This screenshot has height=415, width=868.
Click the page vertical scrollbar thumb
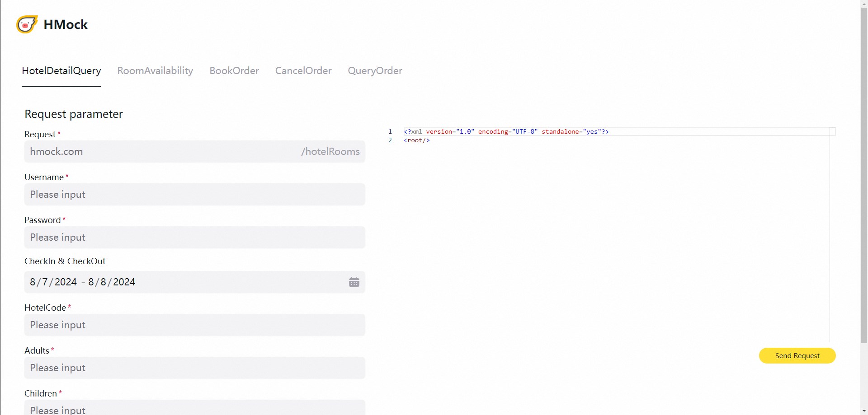[x=864, y=172]
